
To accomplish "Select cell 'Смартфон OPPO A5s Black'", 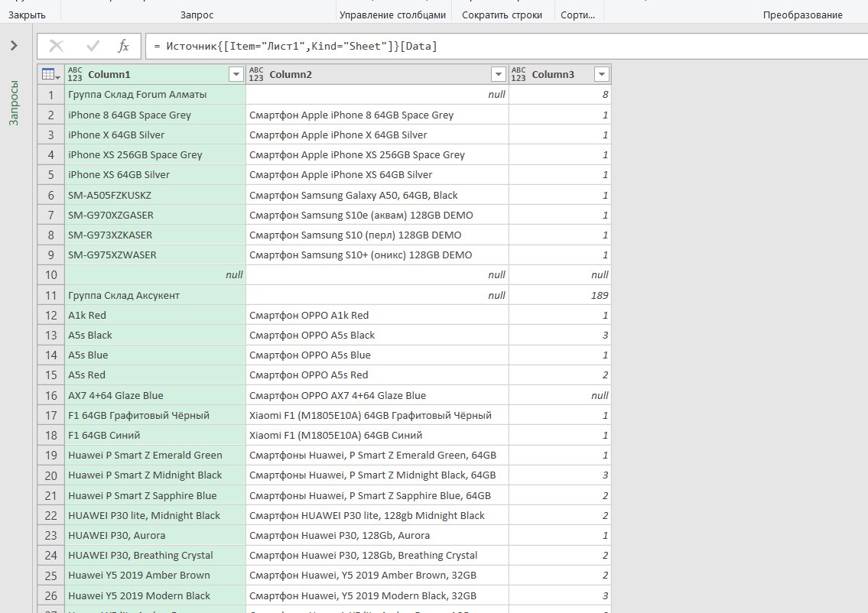I will [377, 336].
